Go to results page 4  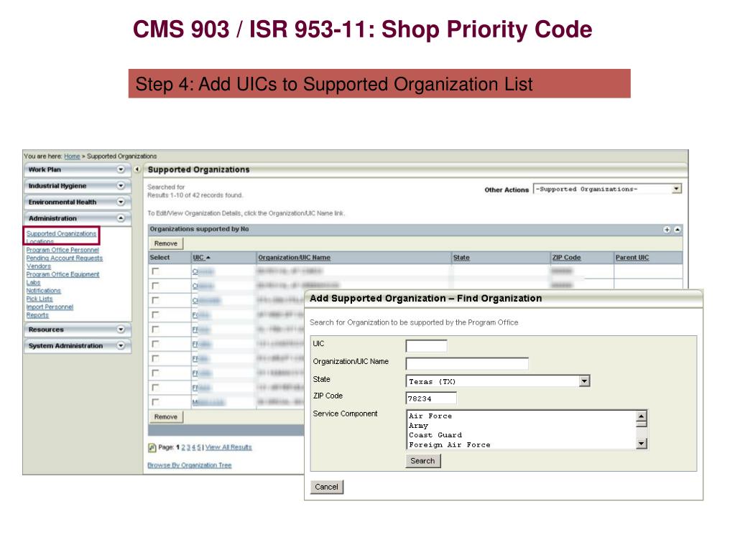[193, 447]
